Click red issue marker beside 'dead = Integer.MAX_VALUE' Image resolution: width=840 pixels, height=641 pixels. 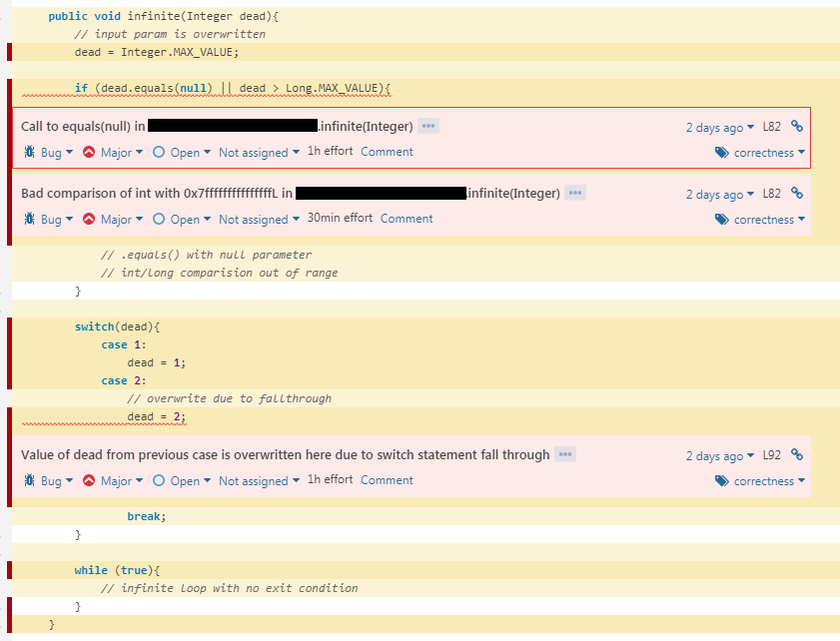(9, 52)
